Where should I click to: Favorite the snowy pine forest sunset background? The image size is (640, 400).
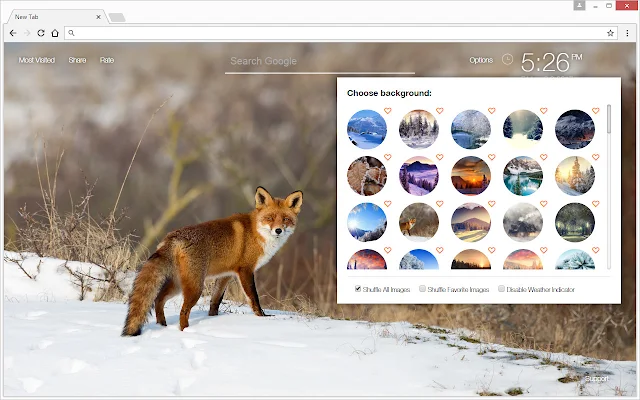(x=439, y=111)
